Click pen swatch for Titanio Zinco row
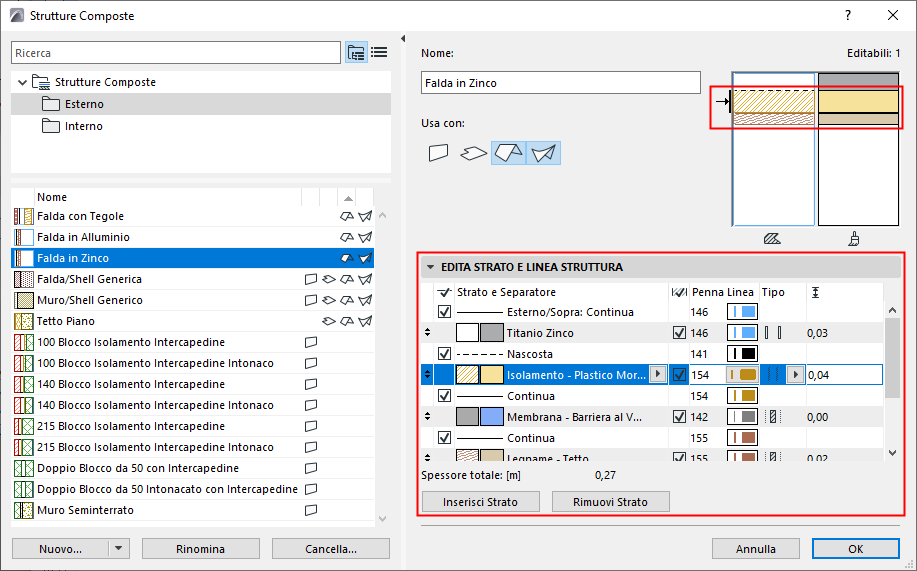 pyautogui.click(x=742, y=333)
